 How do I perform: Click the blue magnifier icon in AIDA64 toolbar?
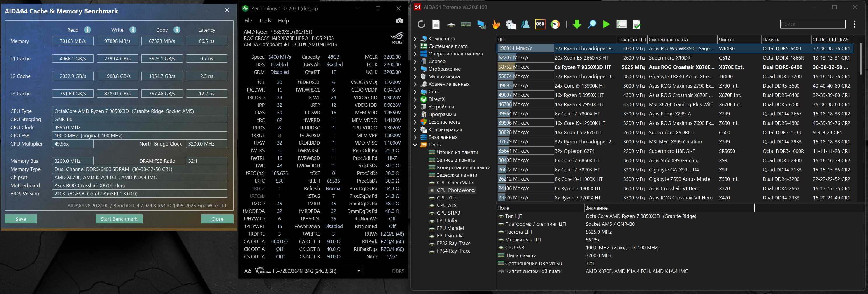[592, 24]
